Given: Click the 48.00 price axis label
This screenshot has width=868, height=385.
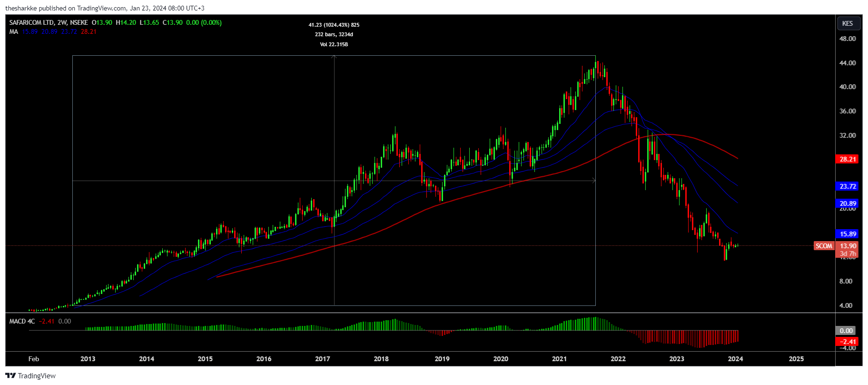Looking at the screenshot, I should pos(848,39).
